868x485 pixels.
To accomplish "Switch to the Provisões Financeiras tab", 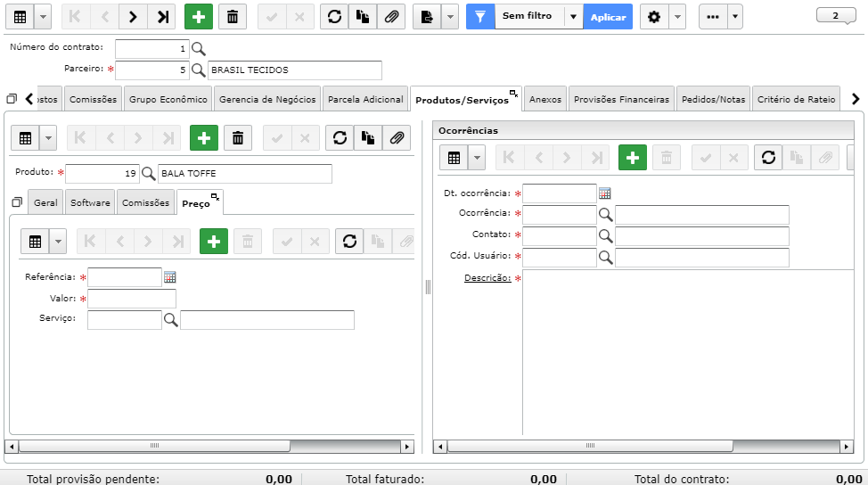I will click(x=621, y=99).
